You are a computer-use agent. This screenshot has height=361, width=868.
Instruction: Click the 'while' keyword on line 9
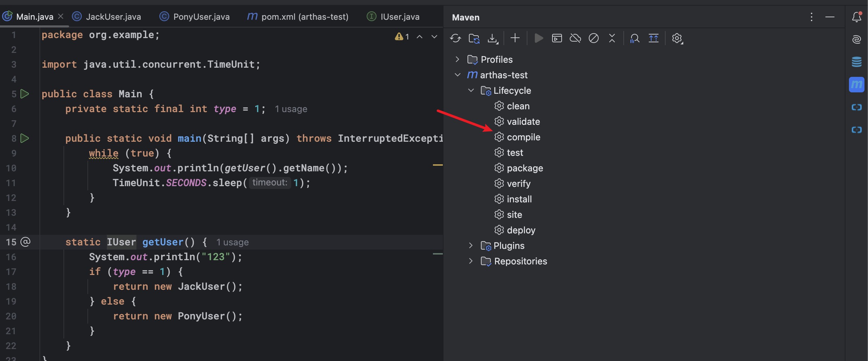click(x=104, y=153)
